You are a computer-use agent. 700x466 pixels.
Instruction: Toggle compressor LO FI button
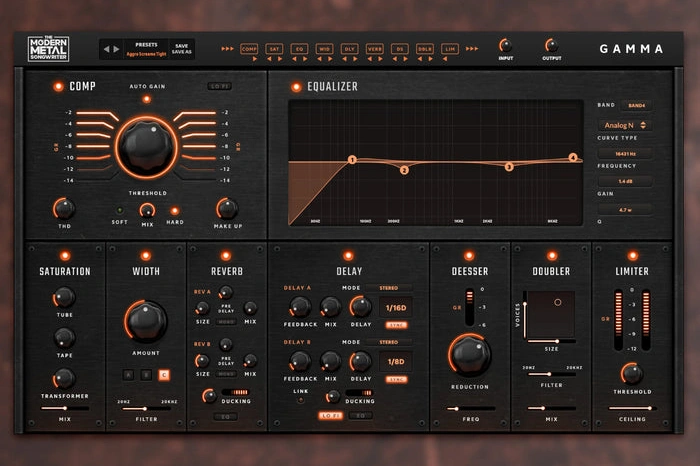(x=220, y=86)
